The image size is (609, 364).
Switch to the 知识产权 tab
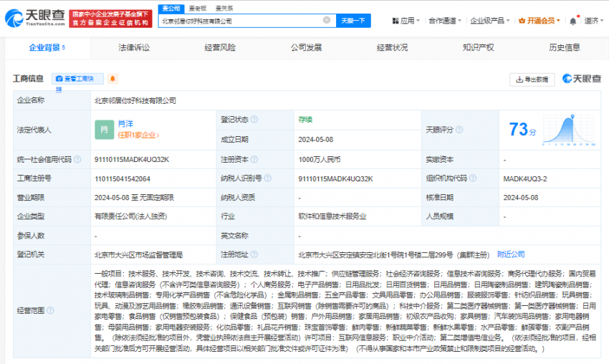point(479,48)
